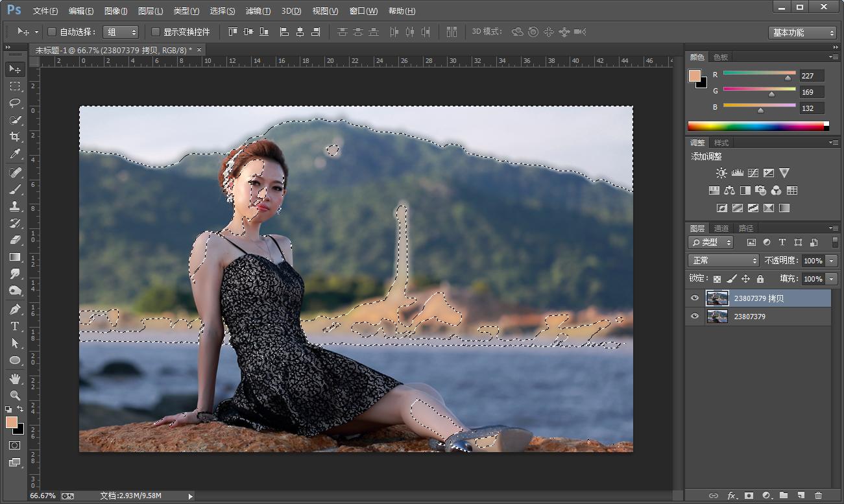Select the Crop tool

coord(14,137)
